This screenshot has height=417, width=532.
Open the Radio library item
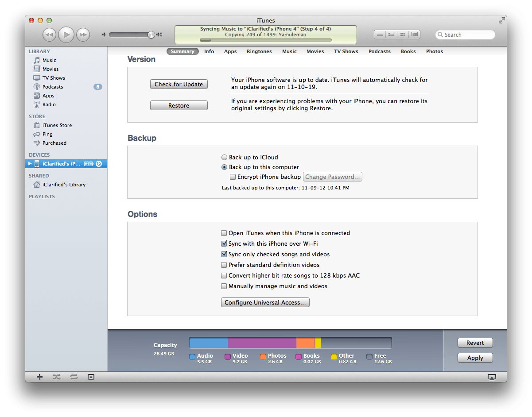point(49,104)
